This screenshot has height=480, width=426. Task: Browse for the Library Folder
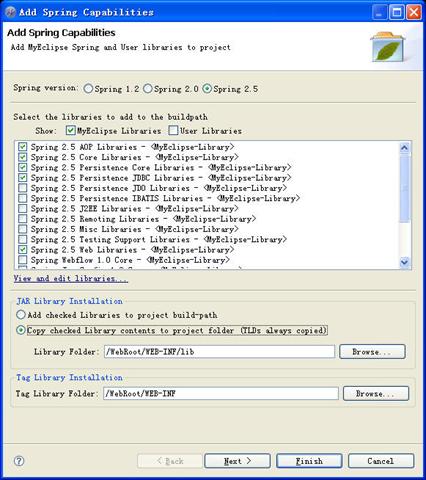(372, 352)
